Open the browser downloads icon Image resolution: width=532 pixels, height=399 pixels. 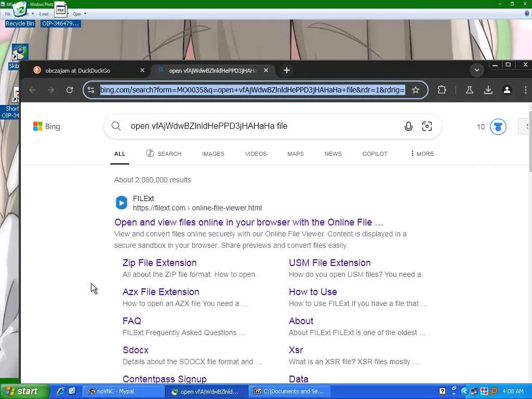click(x=488, y=90)
